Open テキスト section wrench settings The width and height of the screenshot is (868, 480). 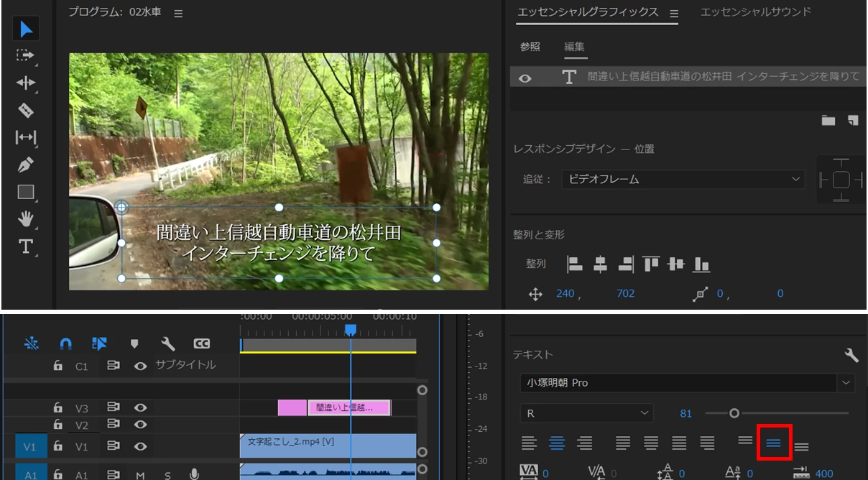[x=851, y=355]
